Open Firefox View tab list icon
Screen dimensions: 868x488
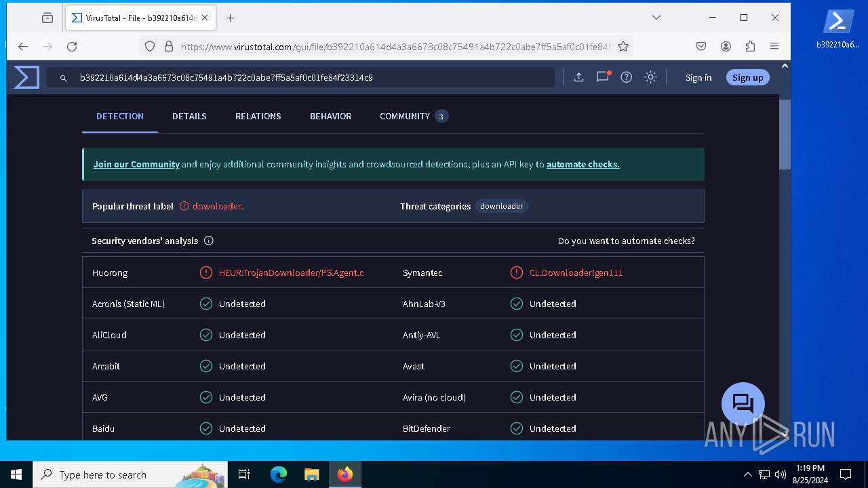[x=47, y=18]
